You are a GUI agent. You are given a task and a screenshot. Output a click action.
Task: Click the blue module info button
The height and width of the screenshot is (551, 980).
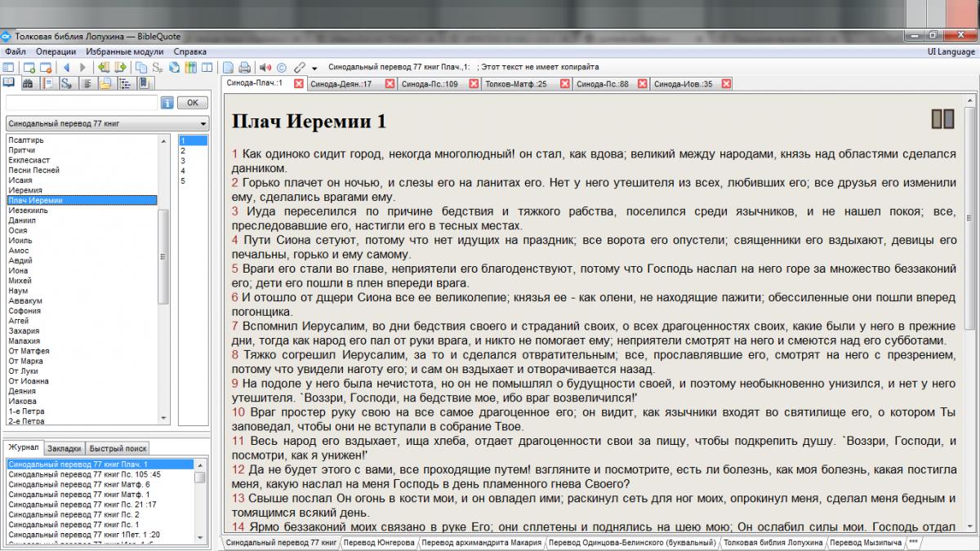click(167, 103)
